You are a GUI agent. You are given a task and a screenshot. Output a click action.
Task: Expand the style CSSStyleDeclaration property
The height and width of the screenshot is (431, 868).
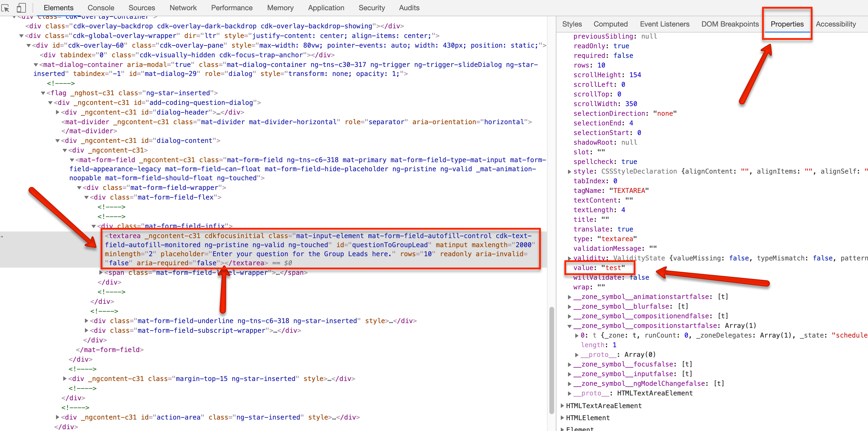tap(570, 171)
